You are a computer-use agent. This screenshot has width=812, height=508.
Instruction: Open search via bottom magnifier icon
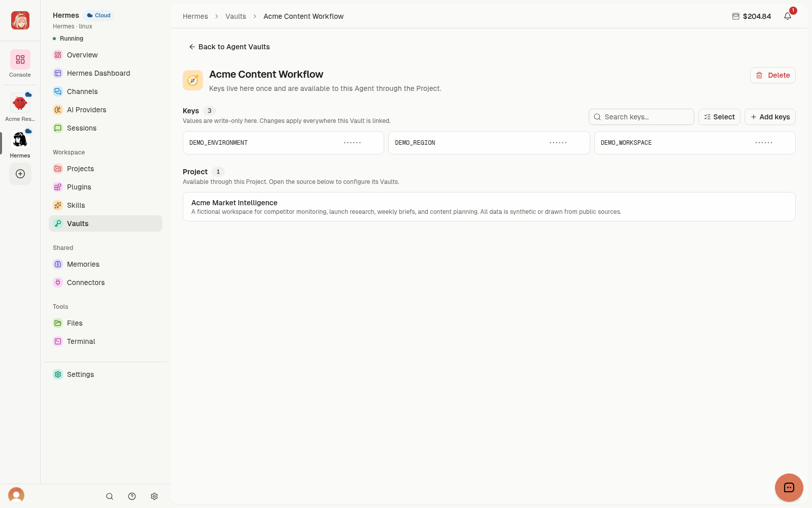tap(110, 496)
